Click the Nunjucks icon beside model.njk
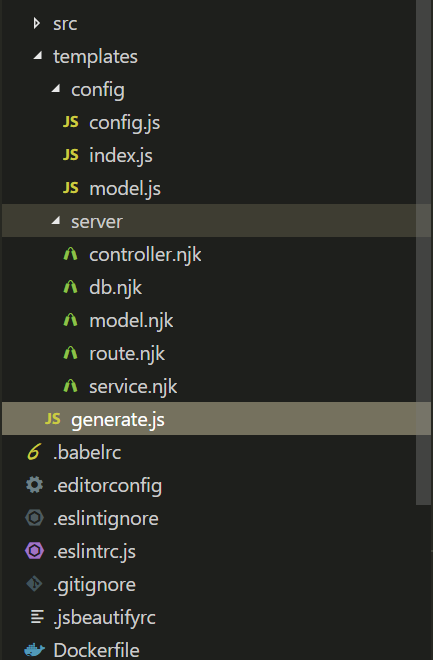433x660 pixels. tap(70, 320)
